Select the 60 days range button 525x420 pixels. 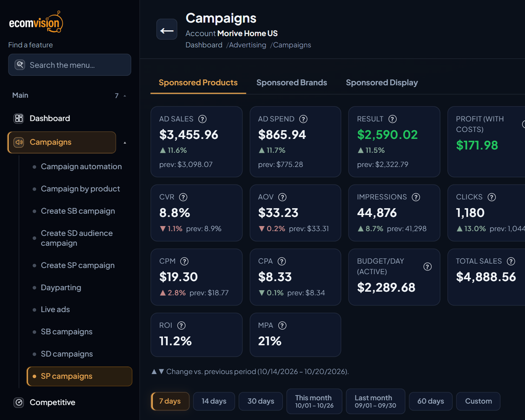430,401
